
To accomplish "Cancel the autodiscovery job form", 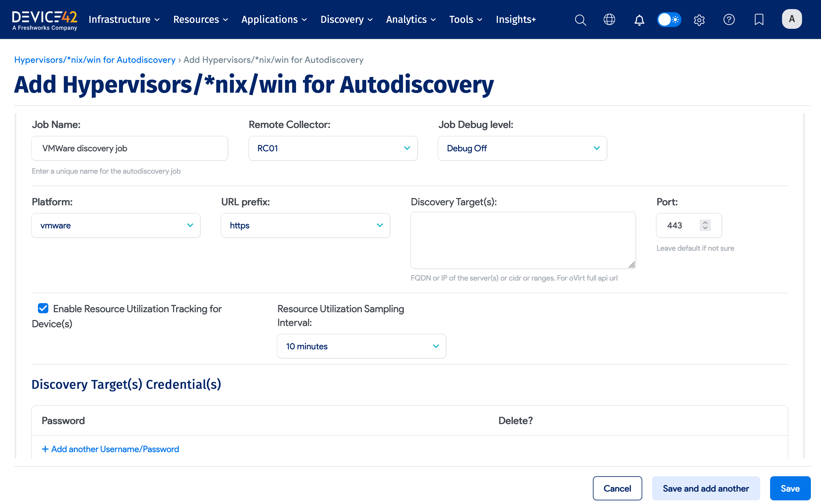I will 617,488.
